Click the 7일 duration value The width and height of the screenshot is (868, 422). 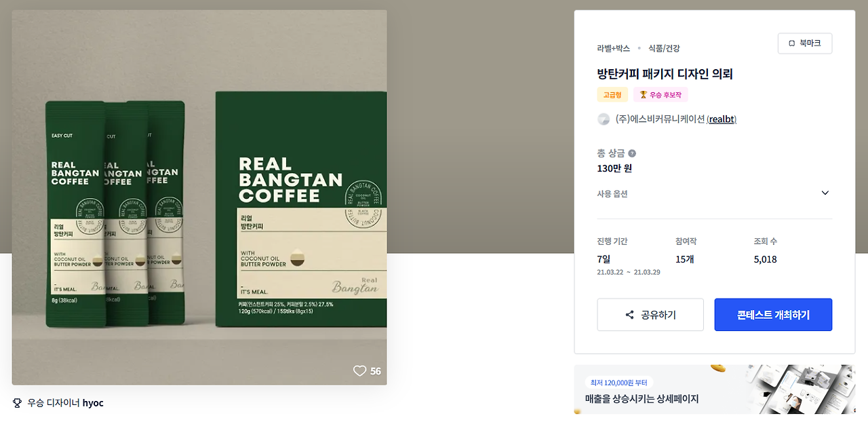(604, 259)
